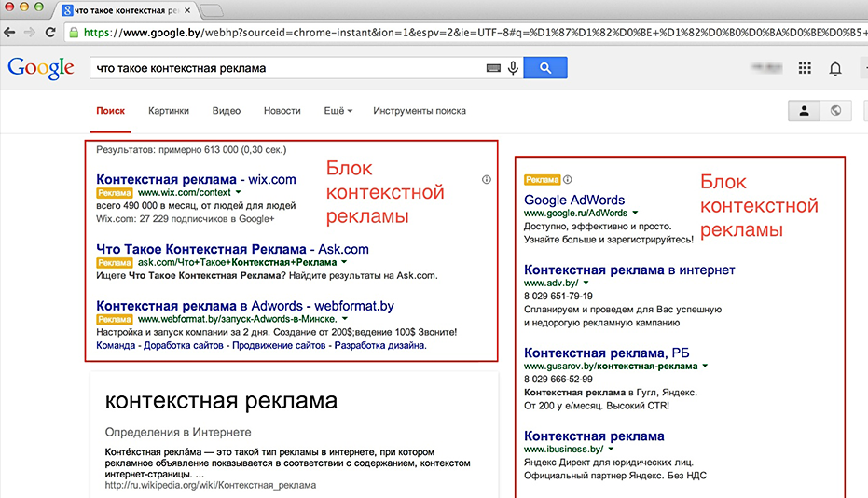Expand arrow next to www.webformat.by URL
This screenshot has height=498, width=868.
[x=344, y=319]
